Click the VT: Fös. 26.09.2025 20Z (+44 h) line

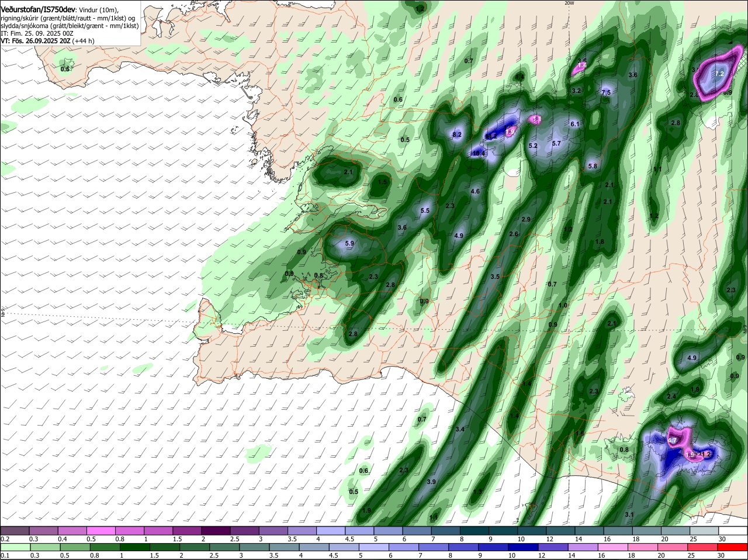tap(47, 41)
